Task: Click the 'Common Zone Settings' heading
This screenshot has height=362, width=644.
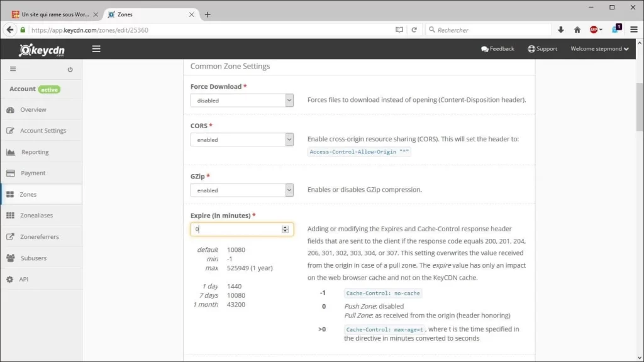Action: [230, 66]
